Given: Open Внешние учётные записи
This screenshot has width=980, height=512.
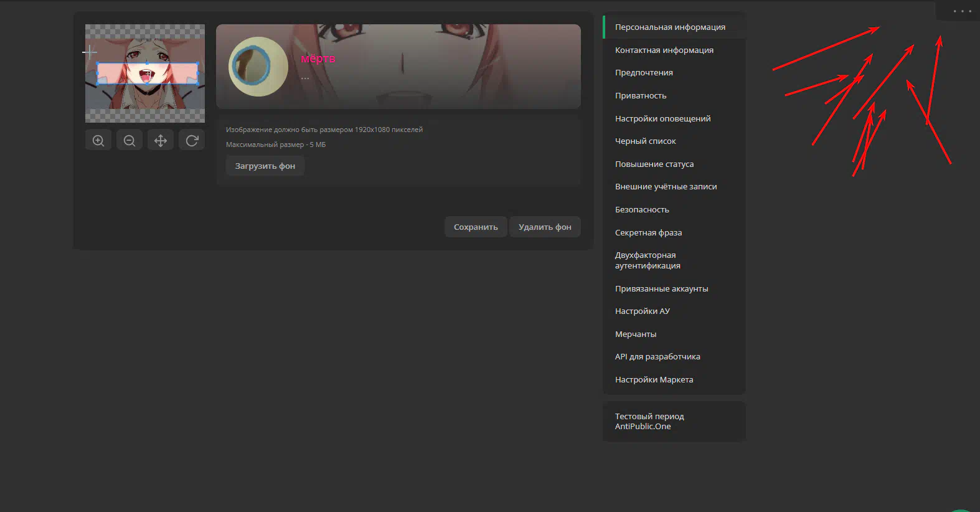Looking at the screenshot, I should click(x=674, y=187).
